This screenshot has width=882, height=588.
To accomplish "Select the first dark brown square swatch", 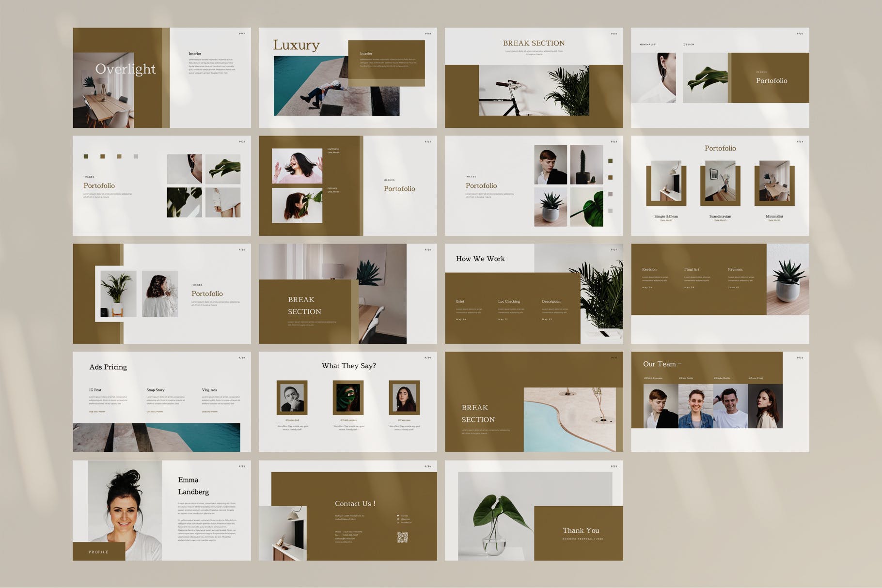I will tap(86, 156).
